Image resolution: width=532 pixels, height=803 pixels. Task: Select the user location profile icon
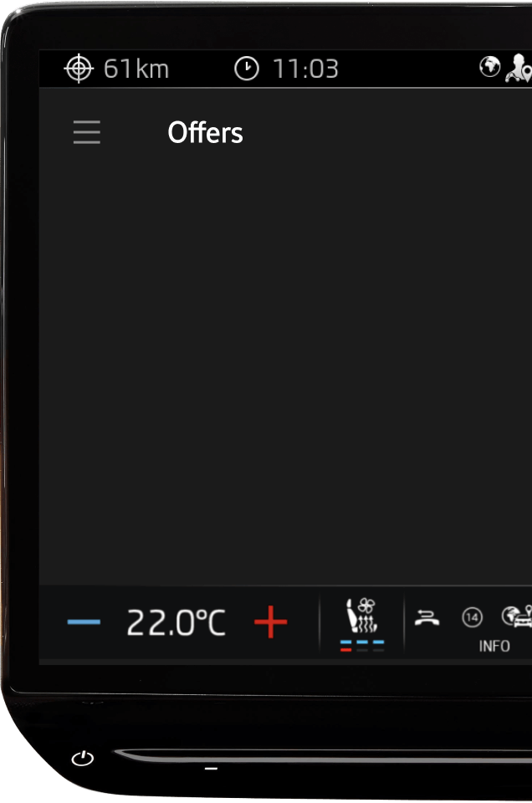(519, 68)
